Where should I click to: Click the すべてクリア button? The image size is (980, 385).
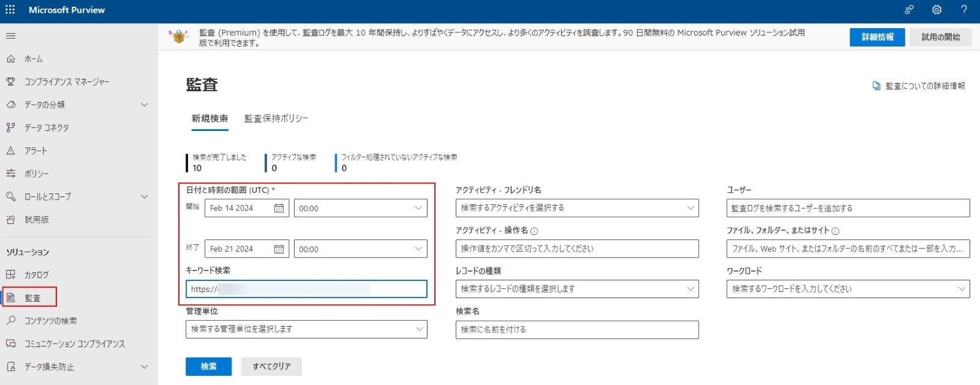tap(271, 367)
